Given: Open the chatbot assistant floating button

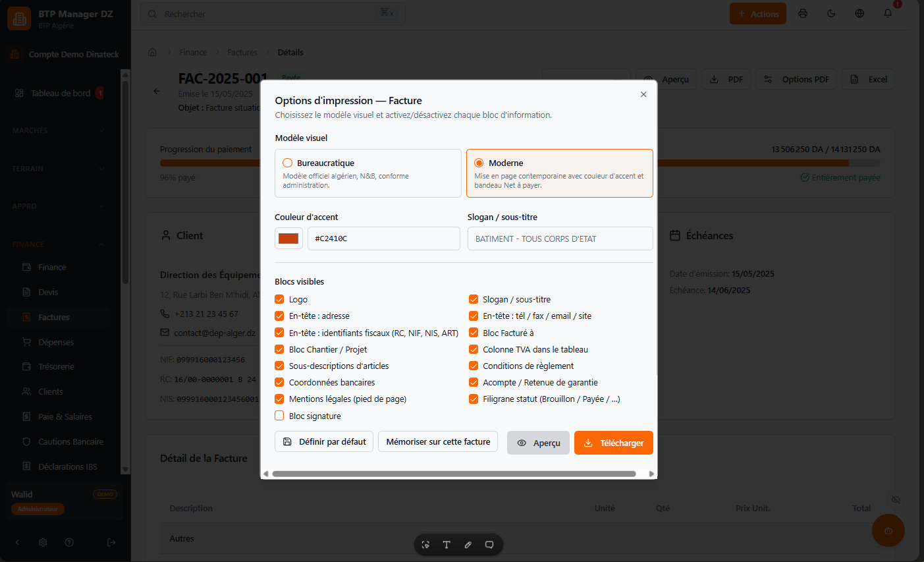Looking at the screenshot, I should pos(888,530).
